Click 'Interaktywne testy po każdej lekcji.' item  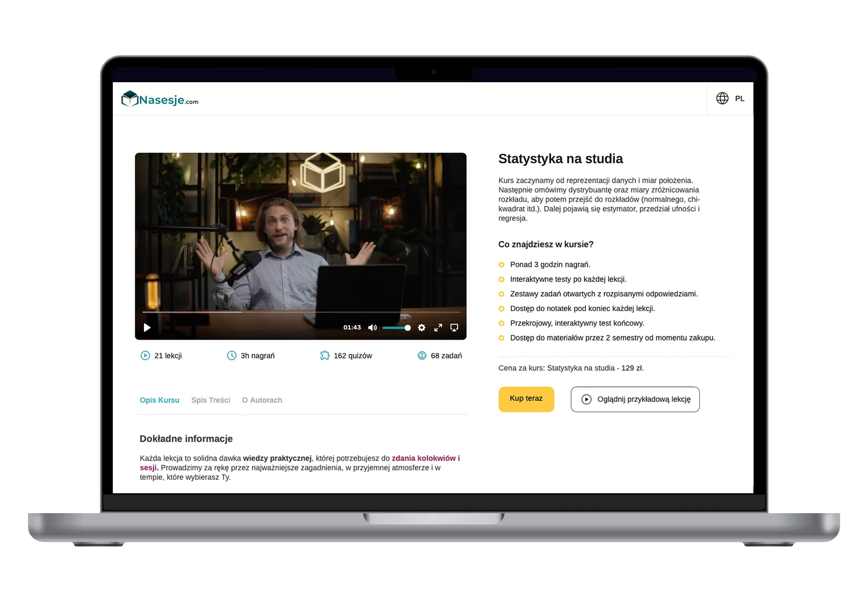click(x=568, y=279)
